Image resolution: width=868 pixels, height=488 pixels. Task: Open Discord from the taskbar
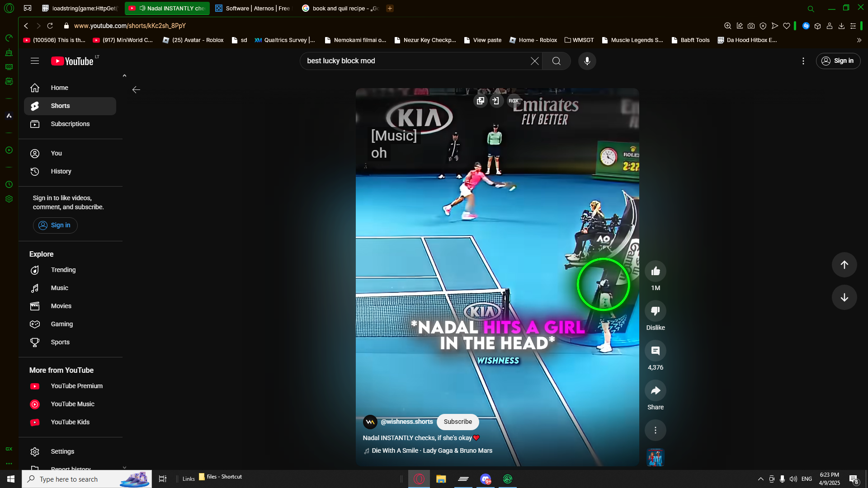[x=486, y=479]
